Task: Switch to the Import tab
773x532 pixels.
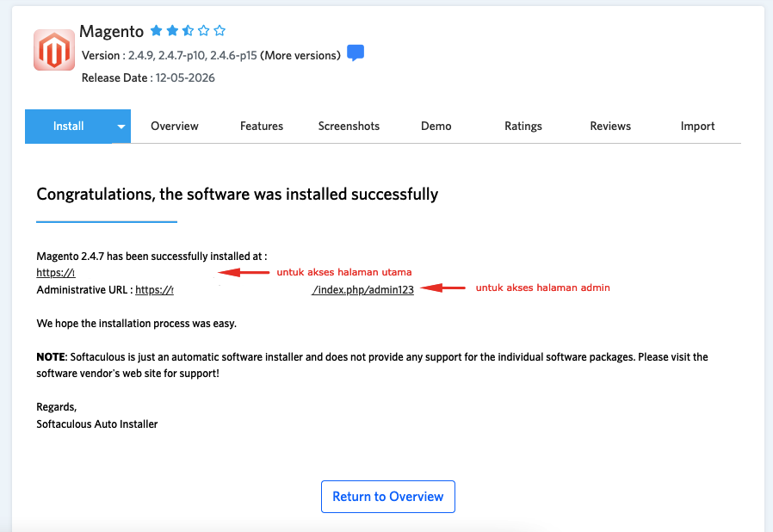Action: (697, 127)
